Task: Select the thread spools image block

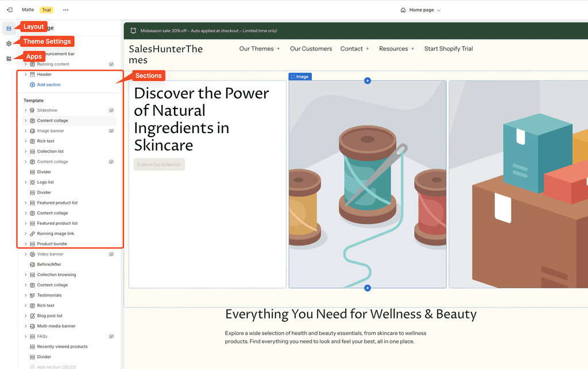Action: pyautogui.click(x=367, y=184)
